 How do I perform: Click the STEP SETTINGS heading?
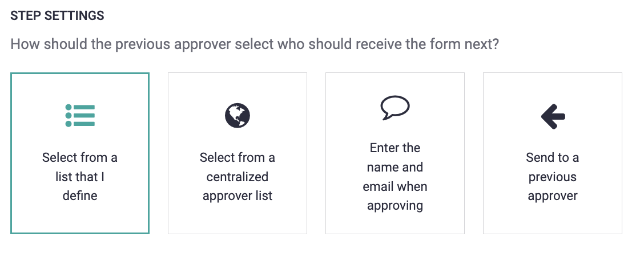pyautogui.click(x=57, y=16)
